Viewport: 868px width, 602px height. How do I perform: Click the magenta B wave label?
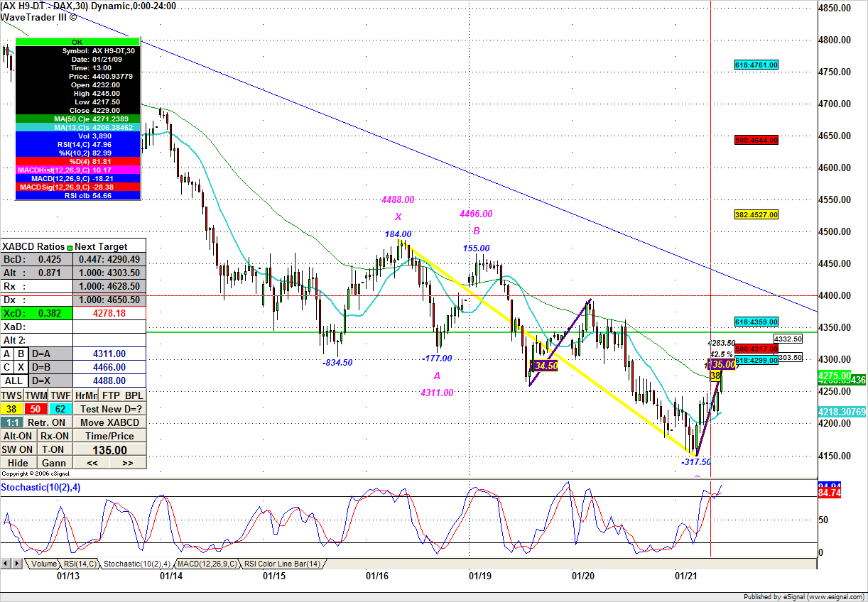(477, 231)
